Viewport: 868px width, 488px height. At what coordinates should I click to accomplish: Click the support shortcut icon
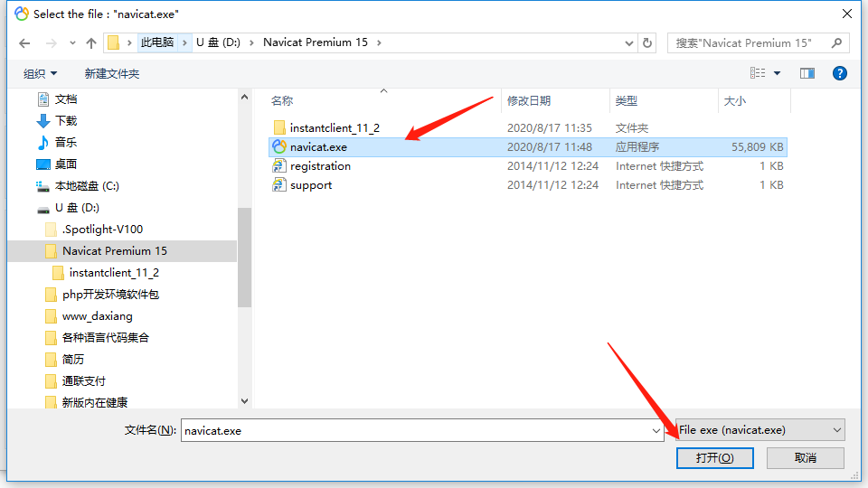279,184
